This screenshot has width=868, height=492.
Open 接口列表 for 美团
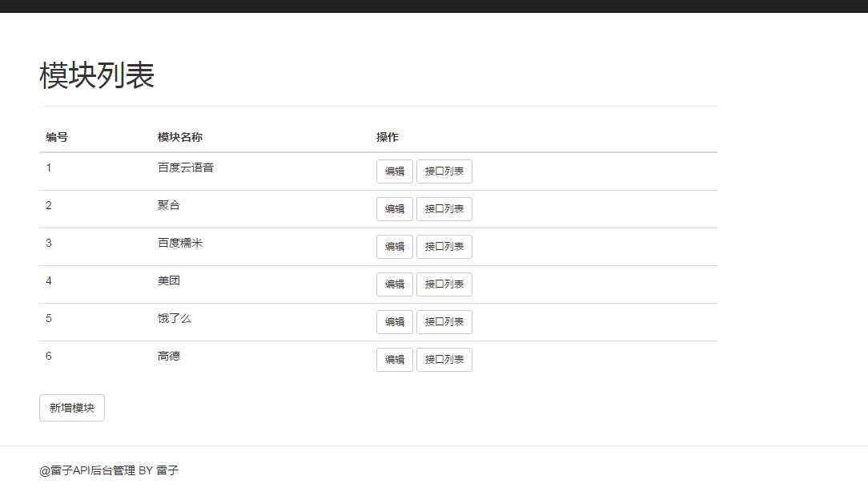(444, 284)
